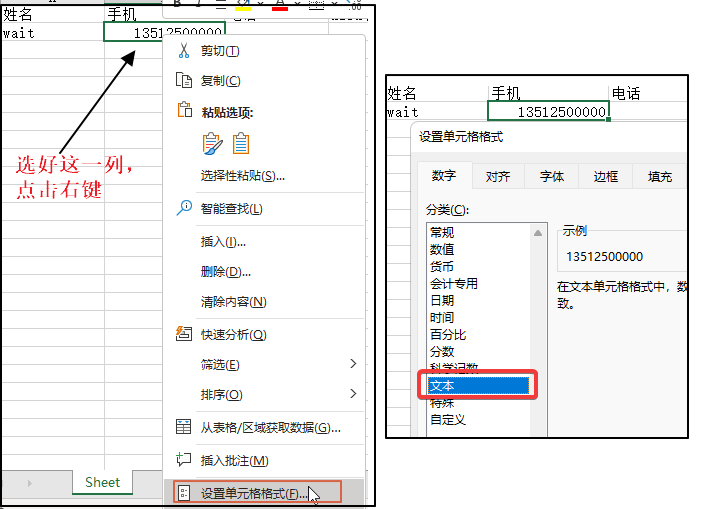Expand the 筛选 (Filter) submenu arrow

352,364
